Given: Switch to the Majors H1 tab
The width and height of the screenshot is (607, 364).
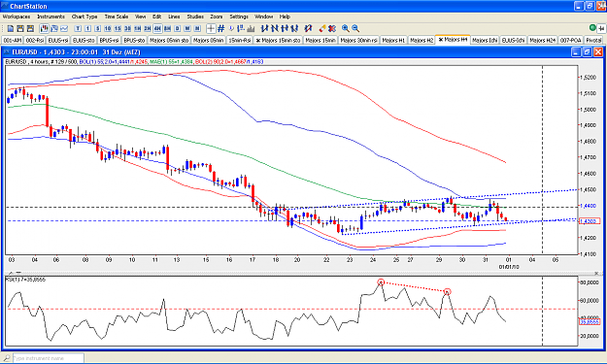Looking at the screenshot, I should tap(393, 40).
